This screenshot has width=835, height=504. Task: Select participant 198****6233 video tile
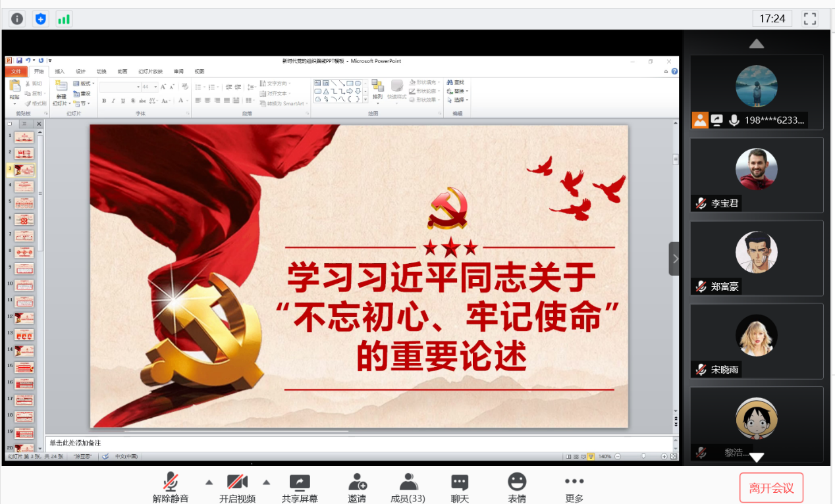click(757, 91)
